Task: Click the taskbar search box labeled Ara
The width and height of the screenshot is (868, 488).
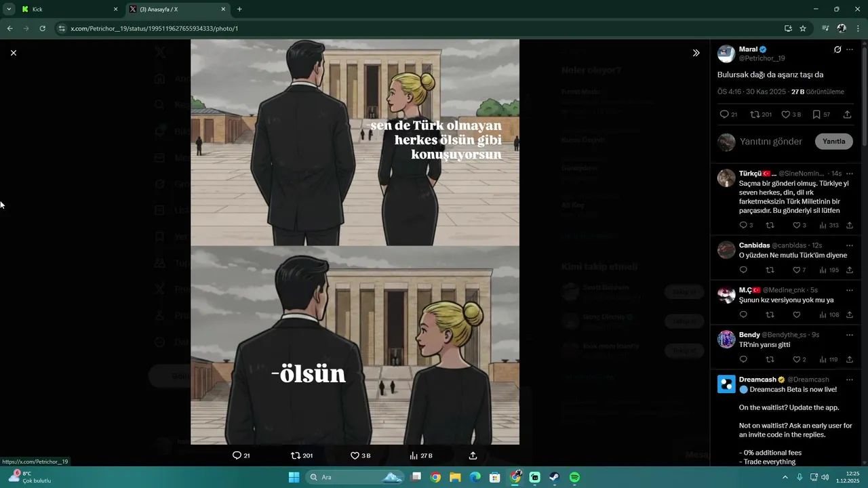Action: pos(355,477)
